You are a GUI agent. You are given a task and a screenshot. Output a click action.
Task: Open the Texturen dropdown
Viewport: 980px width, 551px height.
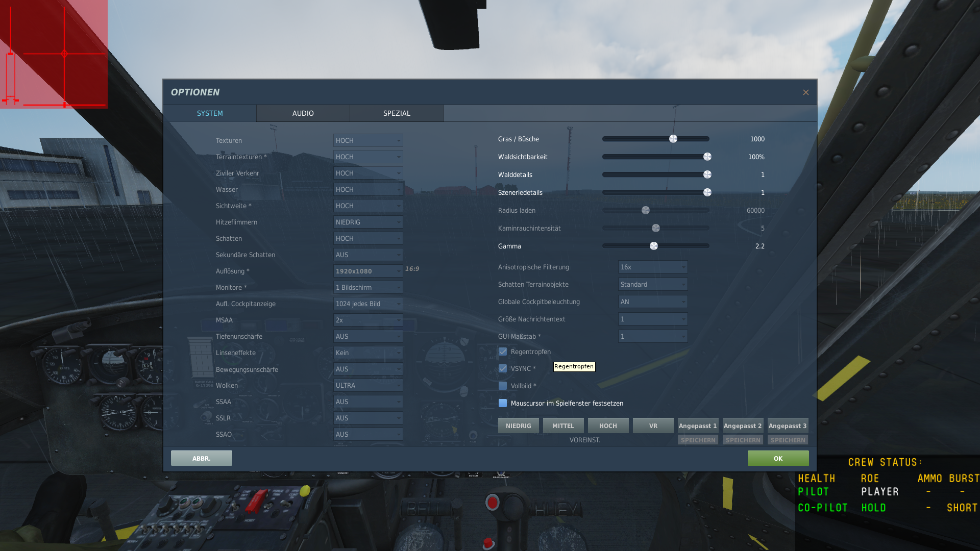click(x=368, y=140)
